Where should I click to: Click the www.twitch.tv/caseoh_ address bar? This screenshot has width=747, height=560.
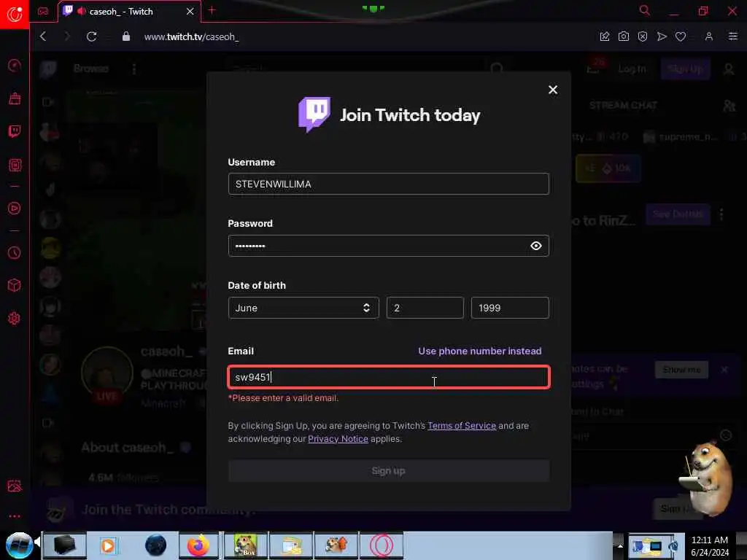click(x=191, y=36)
